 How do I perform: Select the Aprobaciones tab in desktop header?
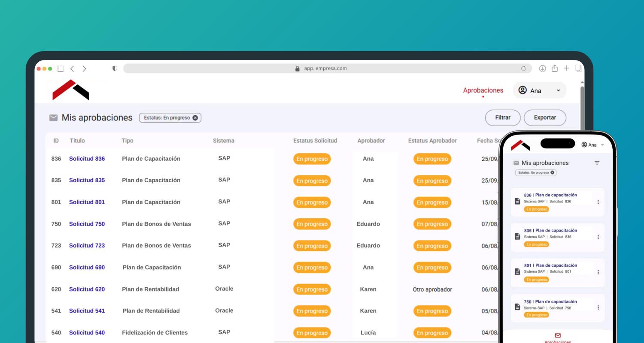coord(483,90)
